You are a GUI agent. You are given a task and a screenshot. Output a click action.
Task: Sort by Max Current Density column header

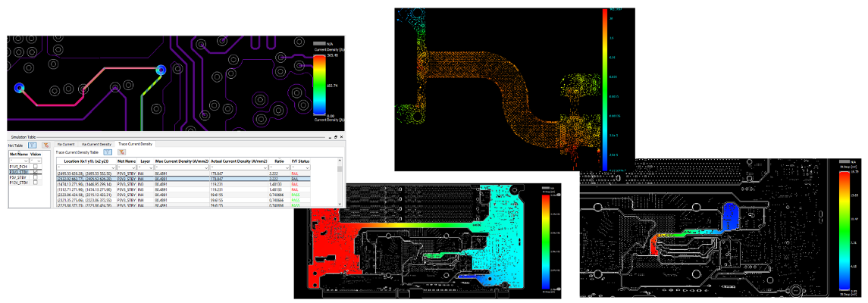pos(182,161)
